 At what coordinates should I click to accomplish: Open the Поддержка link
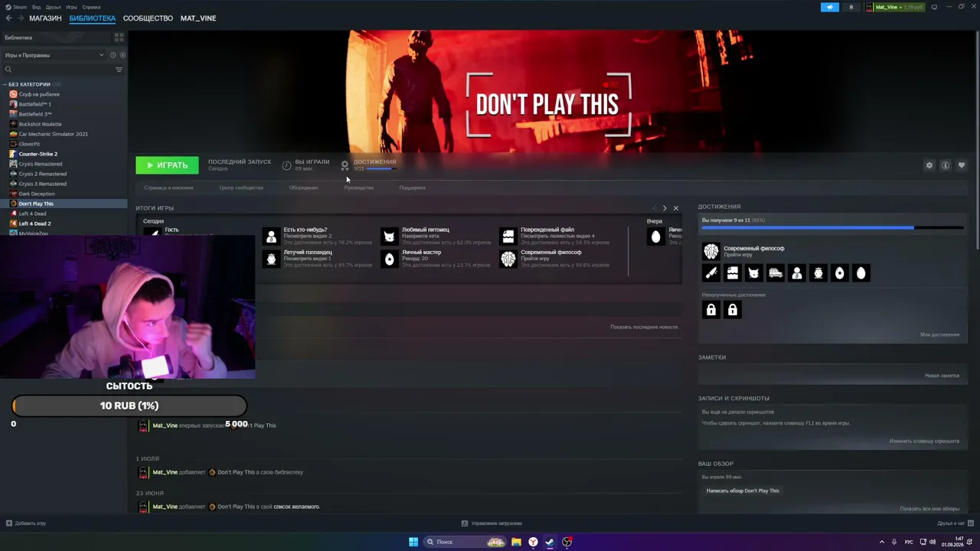pyautogui.click(x=413, y=187)
